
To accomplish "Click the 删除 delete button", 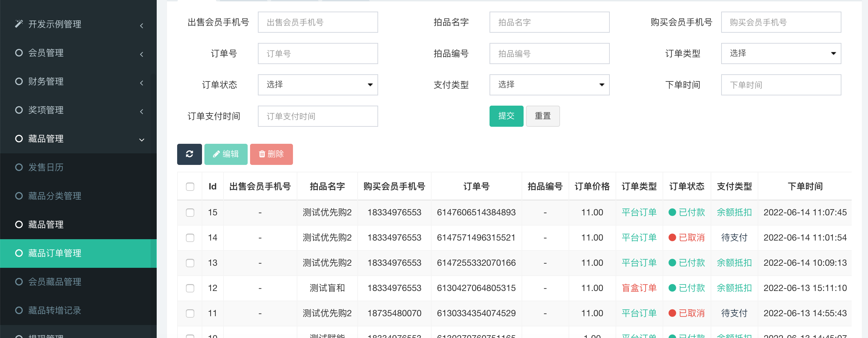I will (x=271, y=154).
